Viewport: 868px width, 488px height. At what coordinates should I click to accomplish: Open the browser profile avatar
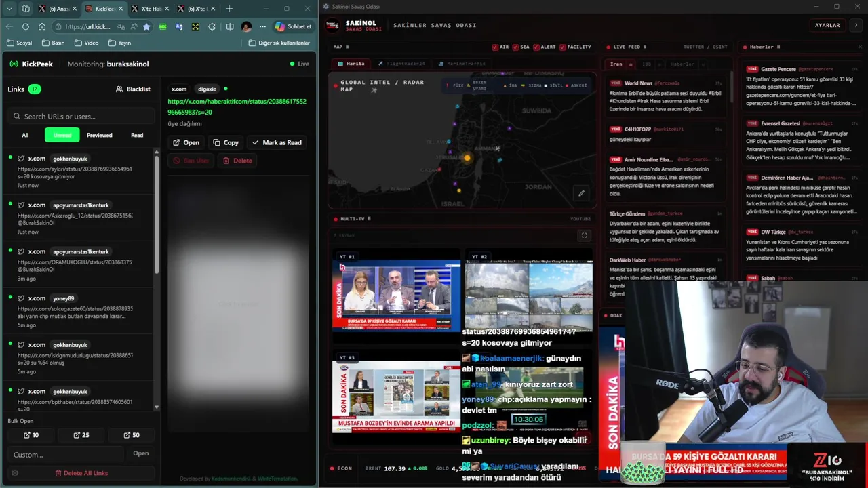coord(246,26)
